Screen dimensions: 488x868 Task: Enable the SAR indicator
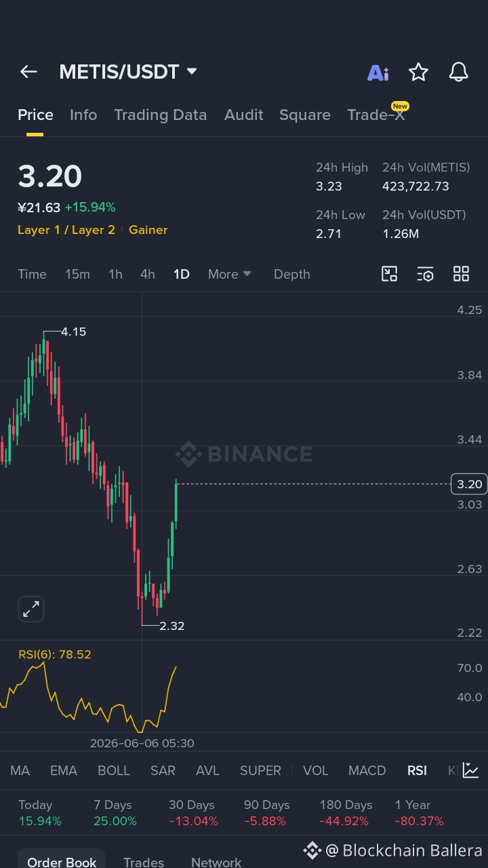(x=163, y=770)
